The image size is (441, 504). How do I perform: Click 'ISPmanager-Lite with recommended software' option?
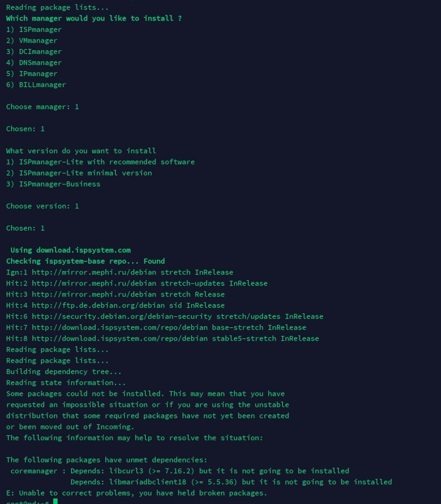pos(100,162)
